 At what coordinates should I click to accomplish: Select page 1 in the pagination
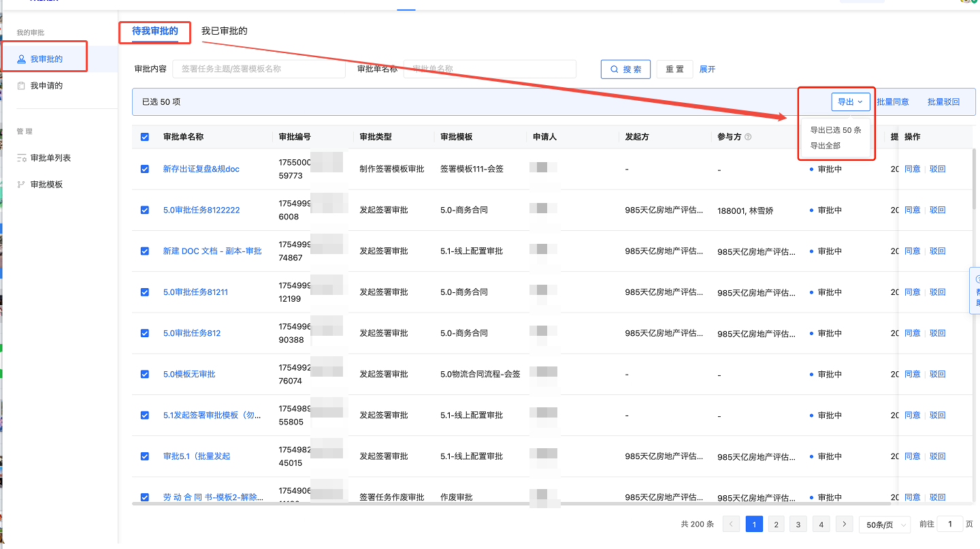[x=754, y=524]
